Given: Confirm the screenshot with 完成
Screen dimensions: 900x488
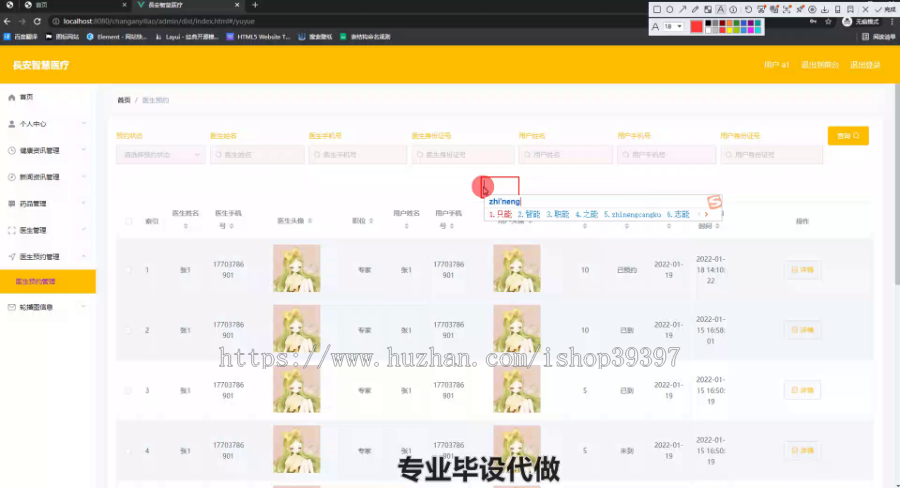Looking at the screenshot, I should [x=883, y=10].
